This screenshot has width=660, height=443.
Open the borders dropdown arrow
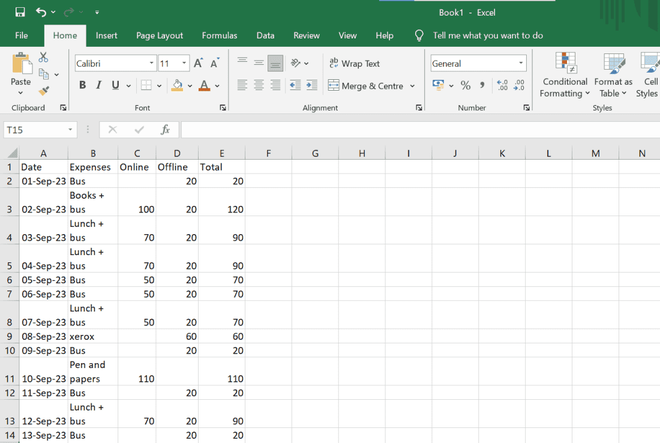click(x=159, y=86)
